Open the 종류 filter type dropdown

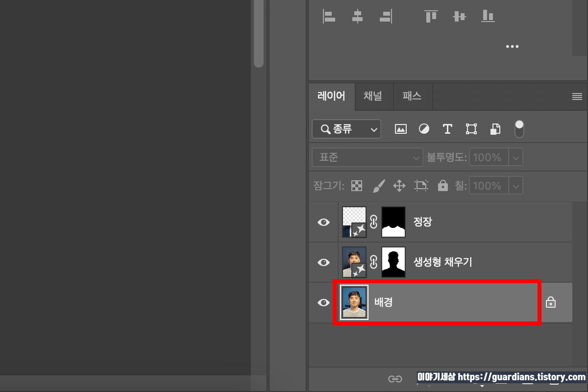[346, 129]
